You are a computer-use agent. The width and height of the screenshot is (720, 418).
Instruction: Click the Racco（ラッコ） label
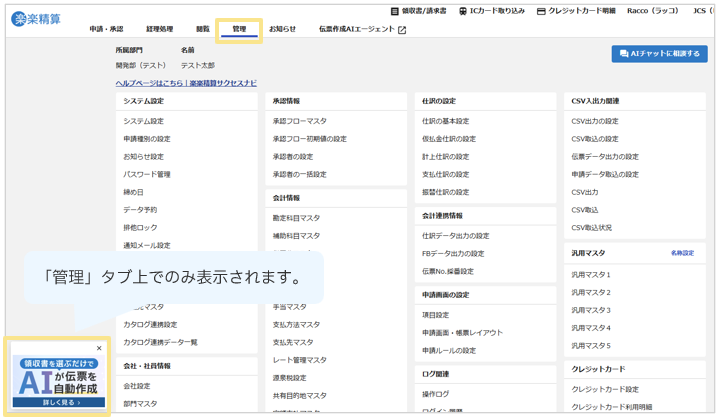point(652,11)
